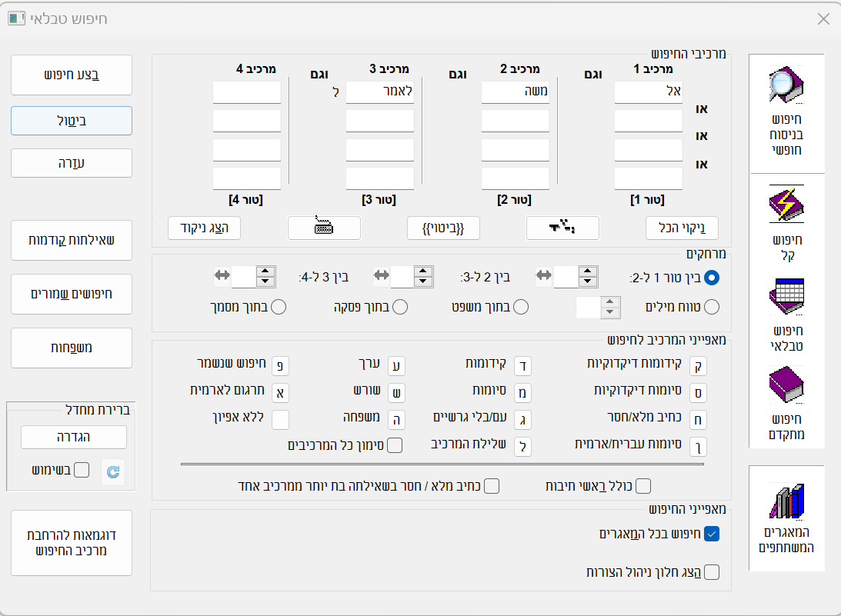
Task: Toggle the ע entry (ערך) attribute
Action: 395,366
